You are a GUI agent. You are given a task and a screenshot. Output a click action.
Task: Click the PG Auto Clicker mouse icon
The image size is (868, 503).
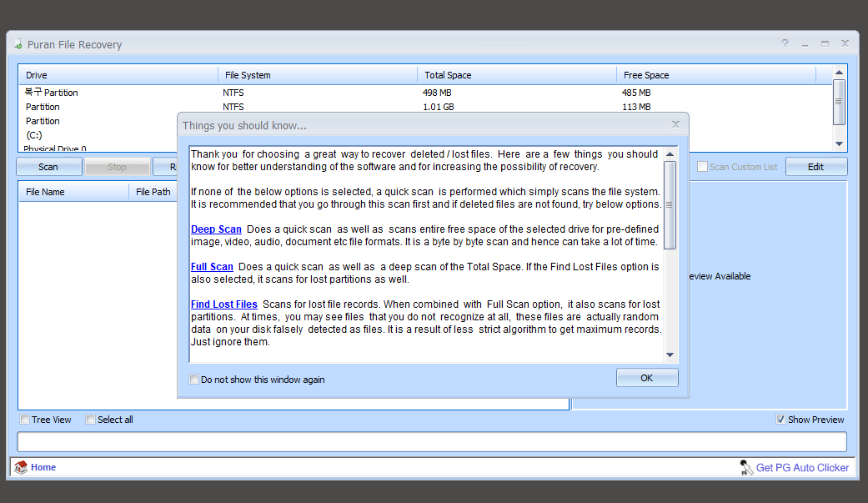click(x=746, y=467)
